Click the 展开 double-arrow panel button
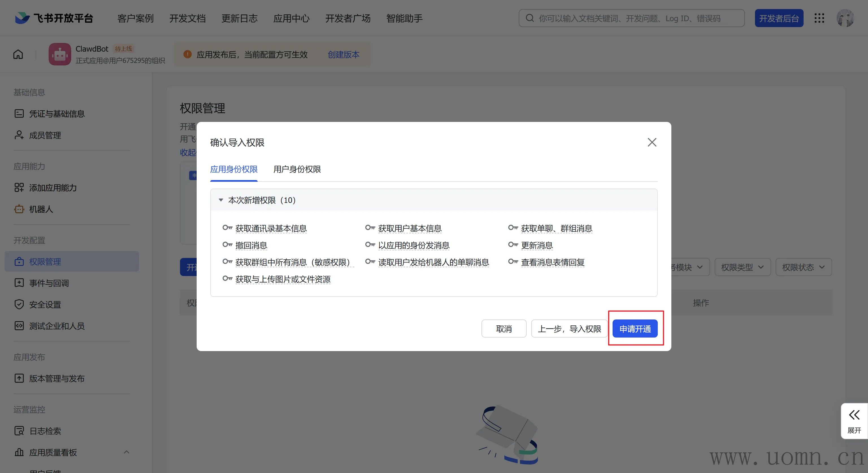The height and width of the screenshot is (473, 868). click(x=854, y=421)
